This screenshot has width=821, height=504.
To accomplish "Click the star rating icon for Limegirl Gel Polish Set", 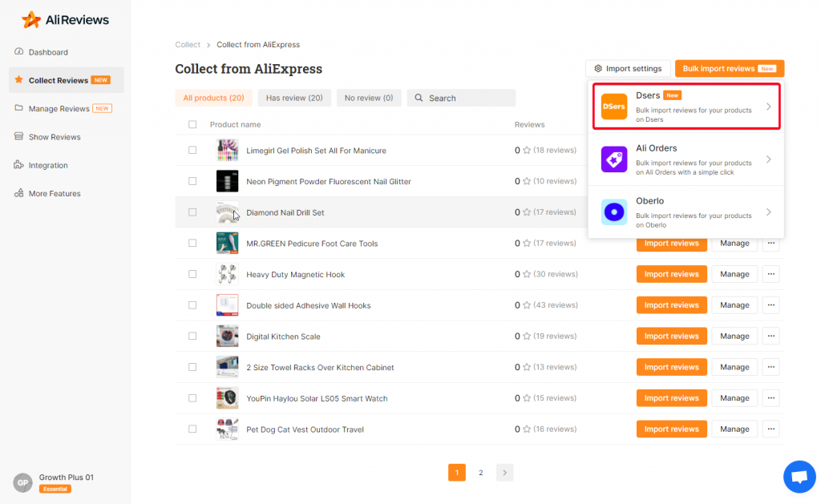I will pos(527,150).
